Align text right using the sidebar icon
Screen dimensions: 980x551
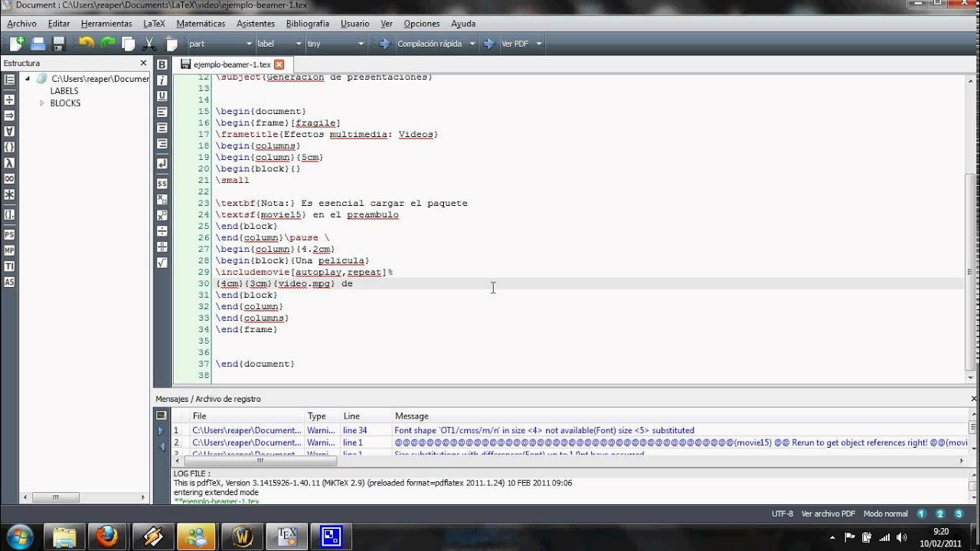pyautogui.click(x=162, y=143)
